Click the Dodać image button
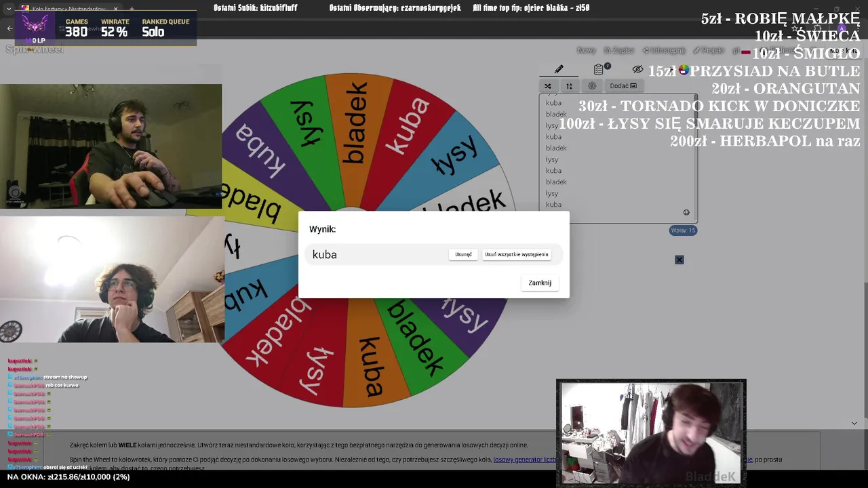Image resolution: width=868 pixels, height=488 pixels. (x=623, y=86)
